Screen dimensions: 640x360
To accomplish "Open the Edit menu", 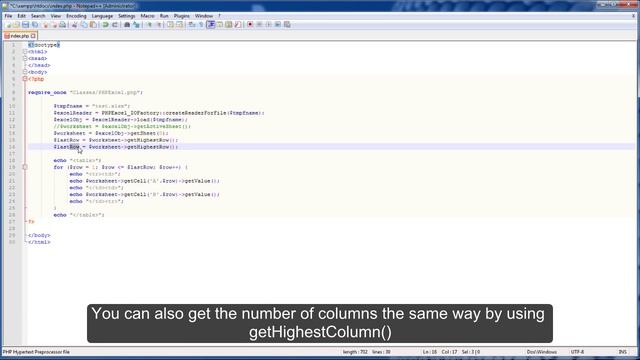I will tap(21, 16).
